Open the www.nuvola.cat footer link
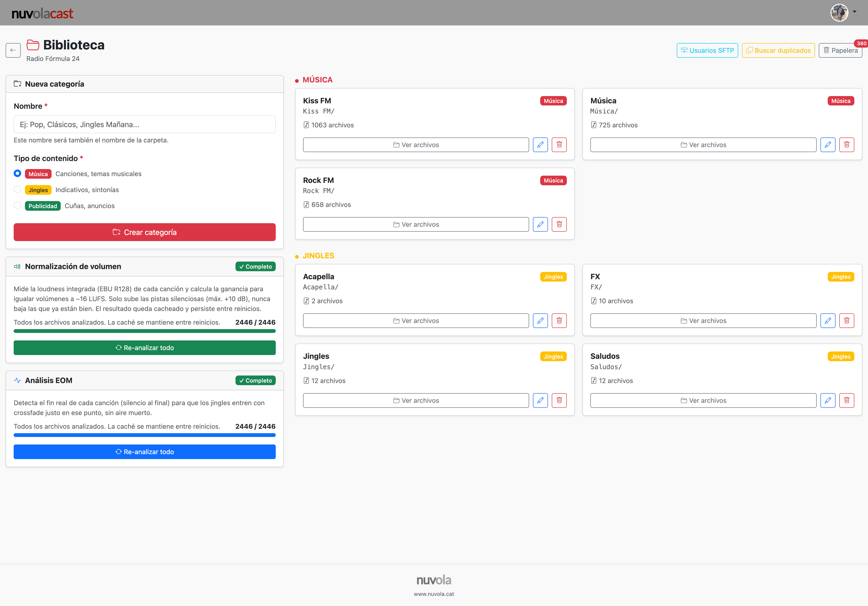This screenshot has width=868, height=606. click(x=434, y=594)
